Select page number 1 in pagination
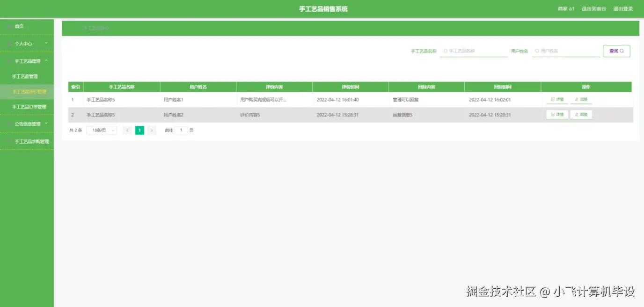Screen dimensions: 644x307 point(139,131)
